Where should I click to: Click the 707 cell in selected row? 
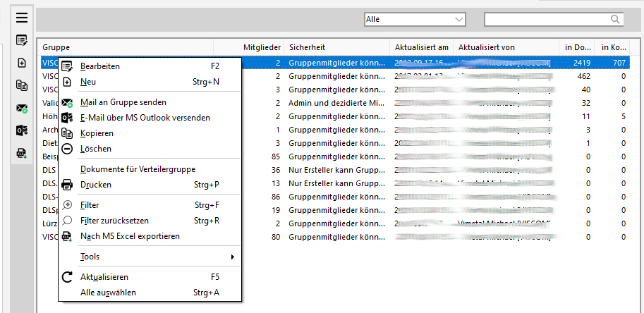[x=618, y=63]
